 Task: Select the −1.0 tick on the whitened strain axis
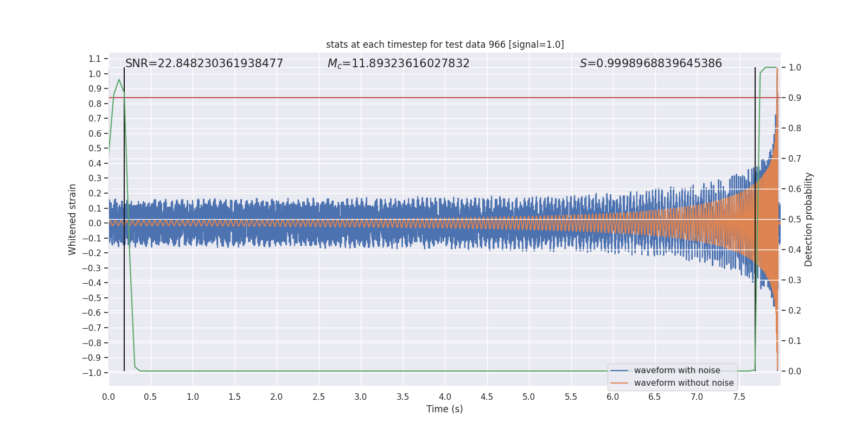pyautogui.click(x=92, y=373)
